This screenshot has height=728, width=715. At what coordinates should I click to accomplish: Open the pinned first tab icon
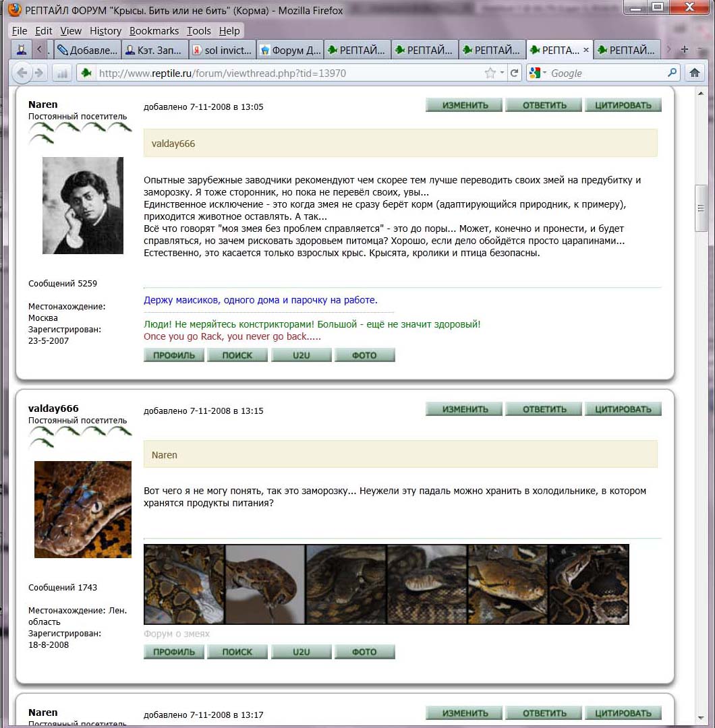(22, 50)
